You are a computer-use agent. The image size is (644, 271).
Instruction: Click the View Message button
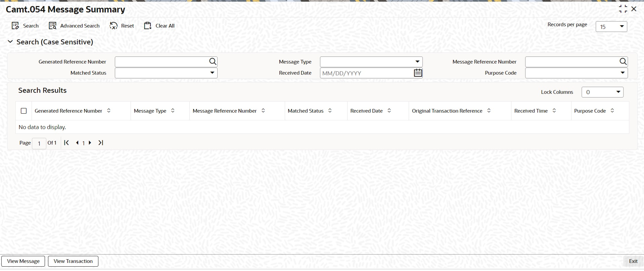tap(23, 261)
